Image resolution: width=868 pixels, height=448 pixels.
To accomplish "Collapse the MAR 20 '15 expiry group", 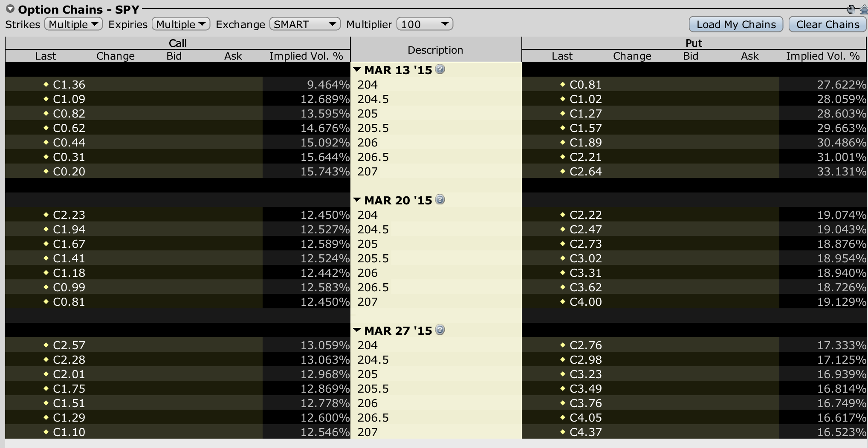I will (x=357, y=200).
